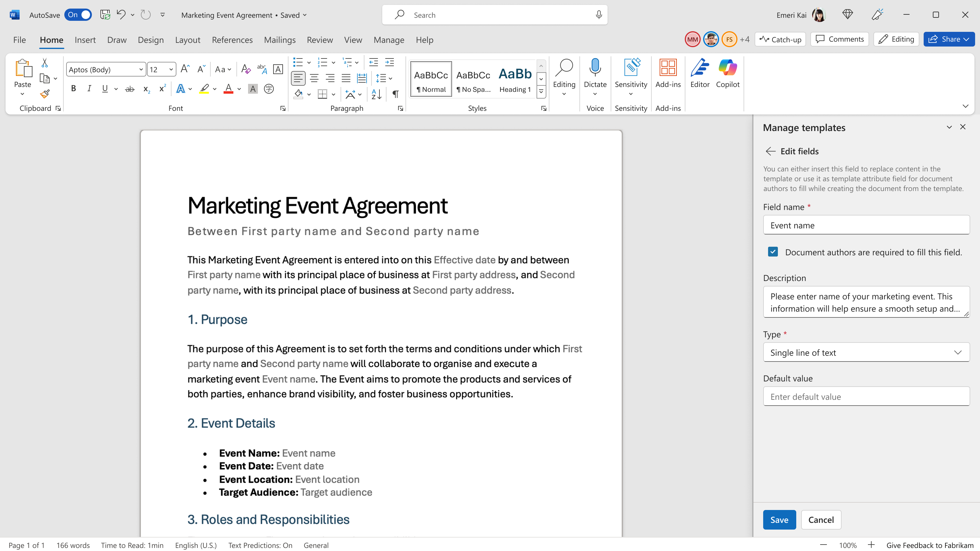Click the Save button in templates pane

coord(779,519)
